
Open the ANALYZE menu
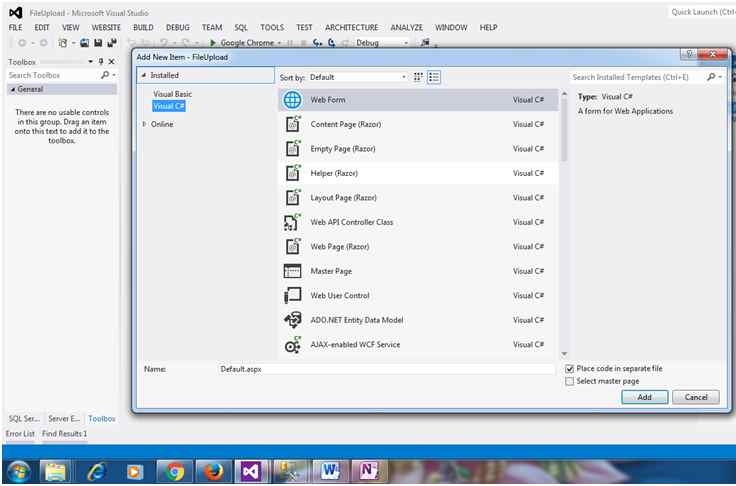406,28
